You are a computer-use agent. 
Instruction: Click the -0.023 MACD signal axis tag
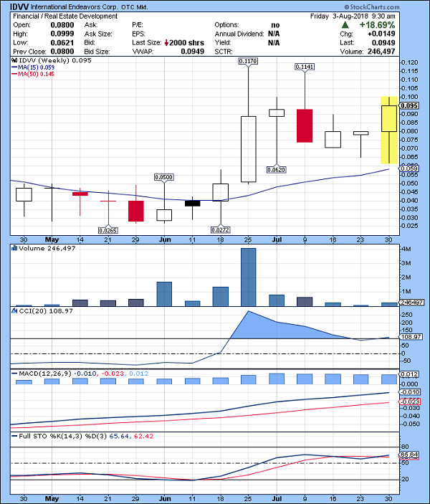point(409,401)
